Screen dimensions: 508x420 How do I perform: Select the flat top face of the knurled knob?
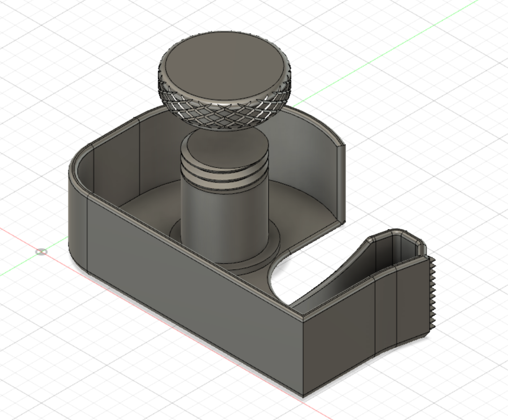coord(225,66)
